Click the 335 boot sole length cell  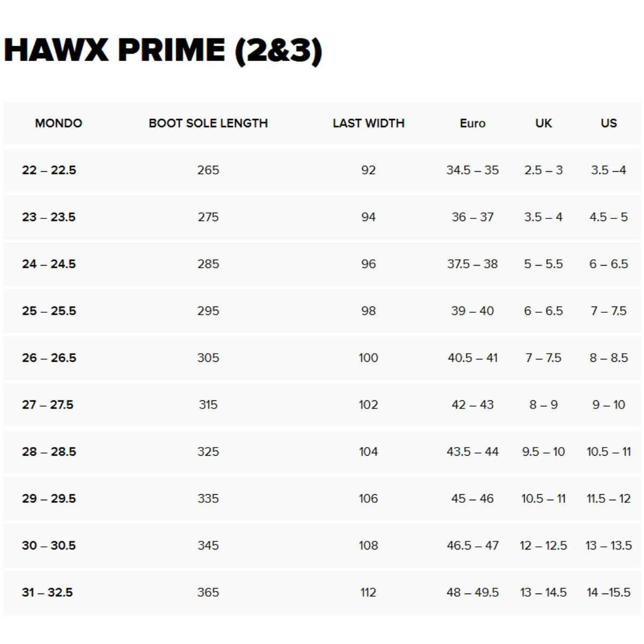pyautogui.click(x=208, y=499)
